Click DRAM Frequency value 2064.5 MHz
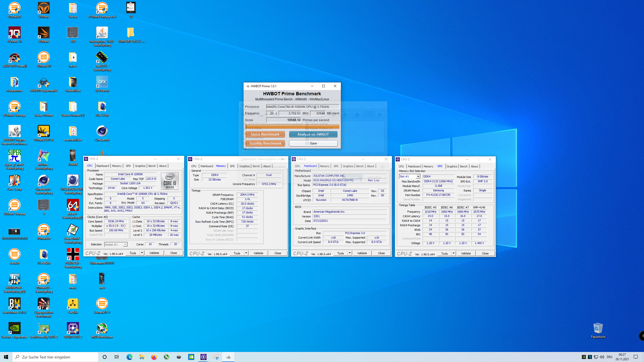 pos(247,195)
